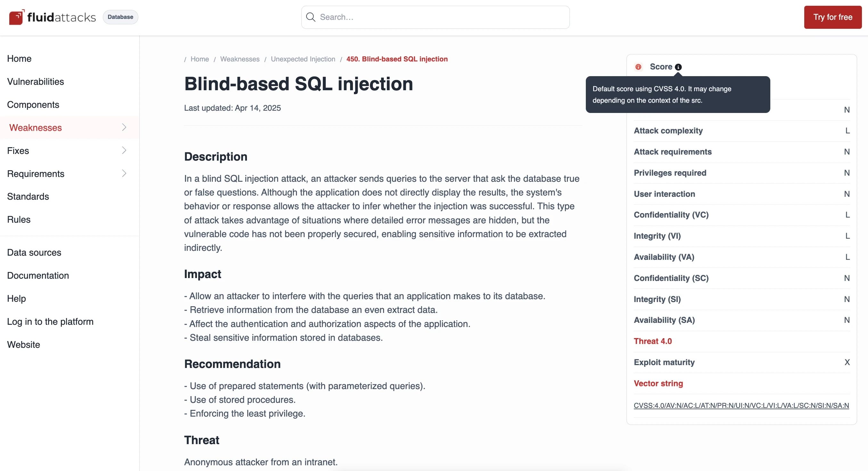The image size is (868, 471).
Task: Click the red Score gauge icon
Action: click(638, 67)
